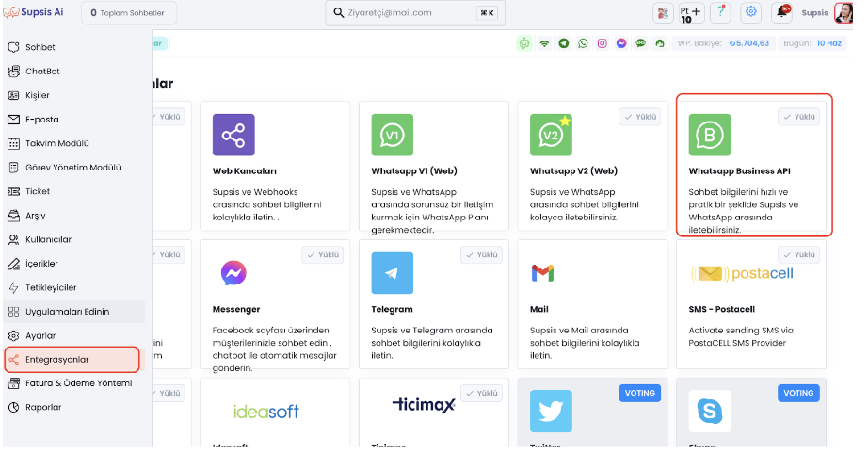868x454 pixels.
Task: Click the Skype integration icon
Action: click(x=709, y=412)
